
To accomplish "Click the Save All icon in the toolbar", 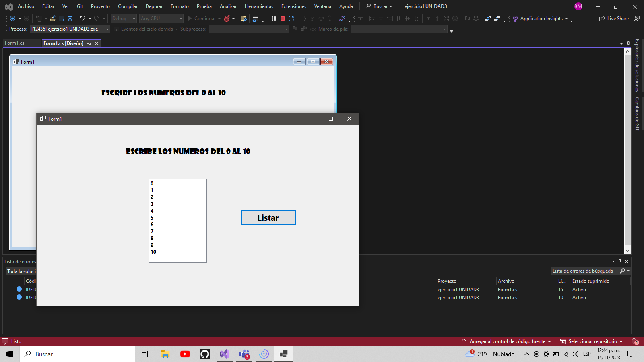I will point(70,19).
